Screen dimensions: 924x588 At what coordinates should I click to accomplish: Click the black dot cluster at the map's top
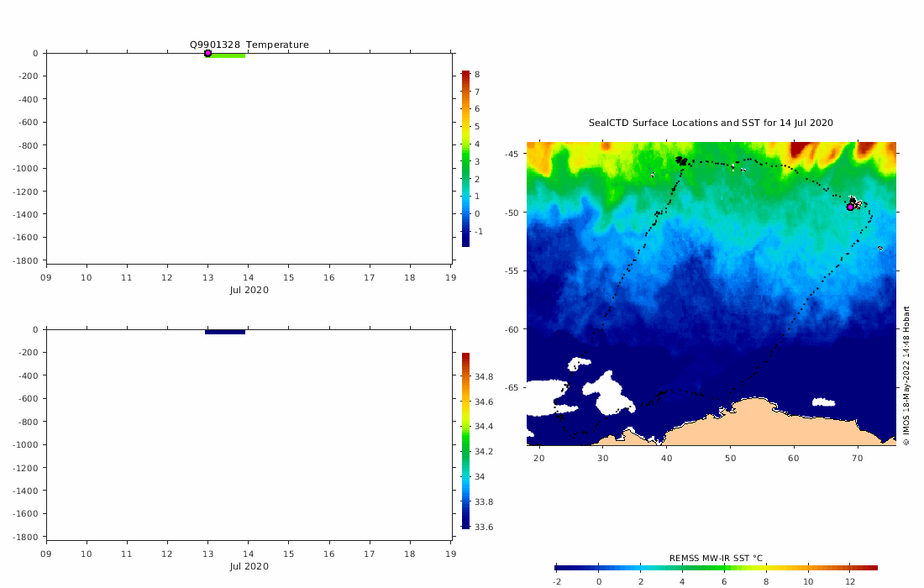681,160
